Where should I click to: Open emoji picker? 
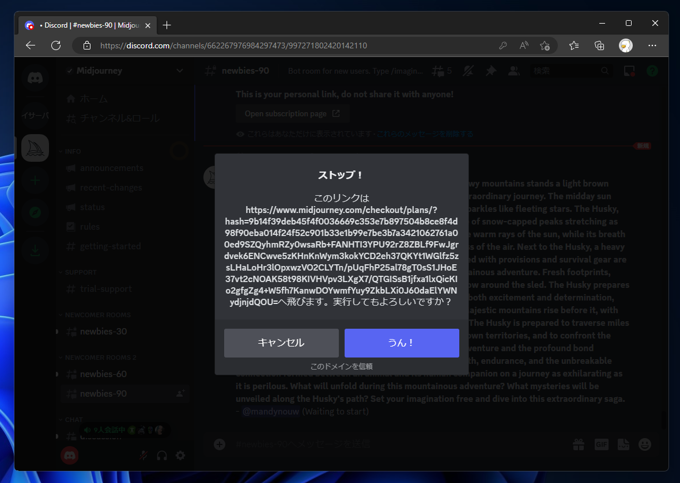645,444
